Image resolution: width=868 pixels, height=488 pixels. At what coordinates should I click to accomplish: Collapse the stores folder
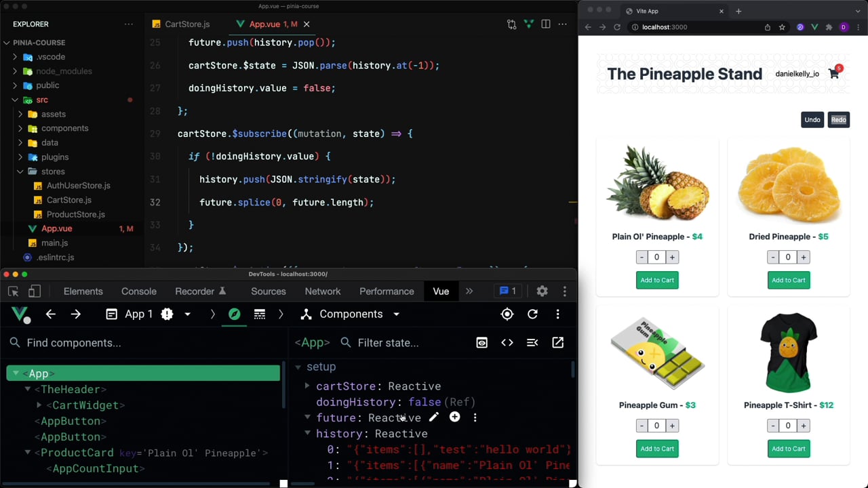(x=20, y=171)
